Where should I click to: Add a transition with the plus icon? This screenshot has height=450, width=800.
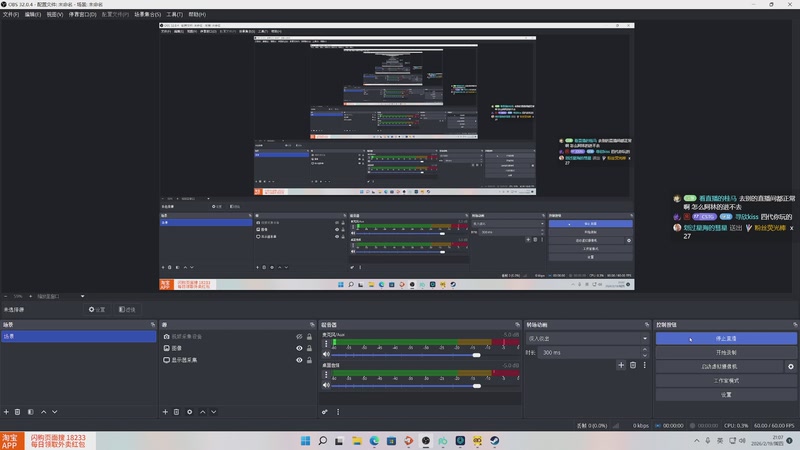pos(621,365)
